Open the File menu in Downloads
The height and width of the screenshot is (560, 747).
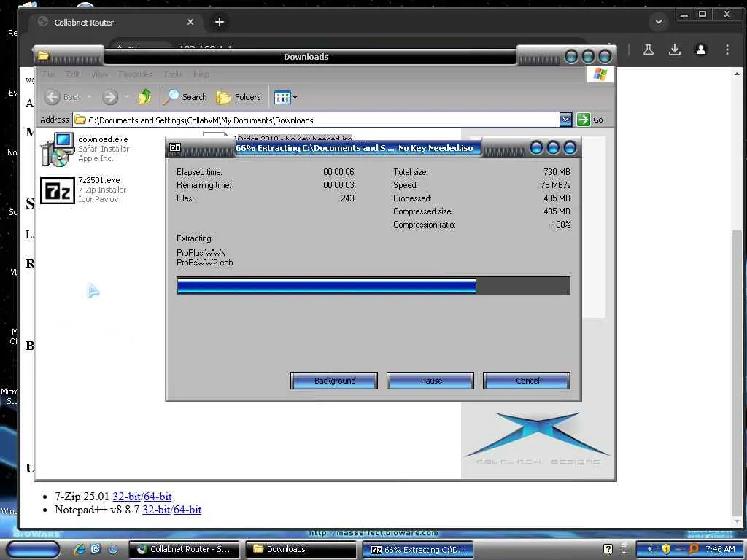(49, 74)
